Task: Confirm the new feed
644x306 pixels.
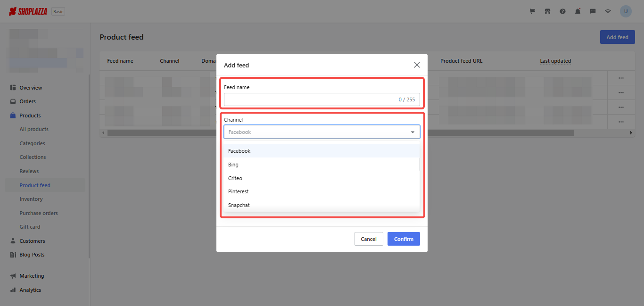Action: (x=404, y=239)
